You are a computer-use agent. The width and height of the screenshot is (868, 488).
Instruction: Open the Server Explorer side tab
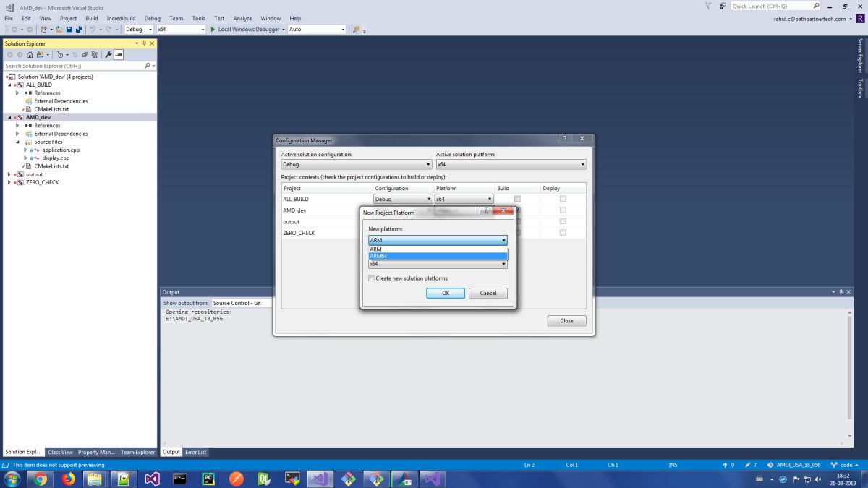[860, 56]
